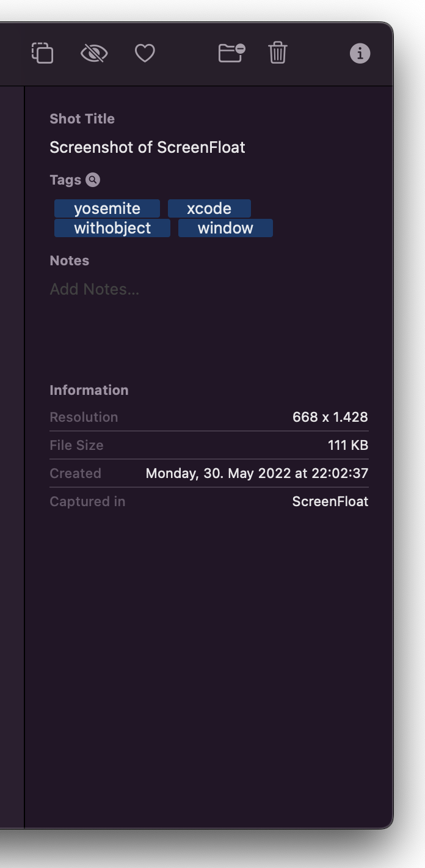Delete the shot using the trash icon

278,53
